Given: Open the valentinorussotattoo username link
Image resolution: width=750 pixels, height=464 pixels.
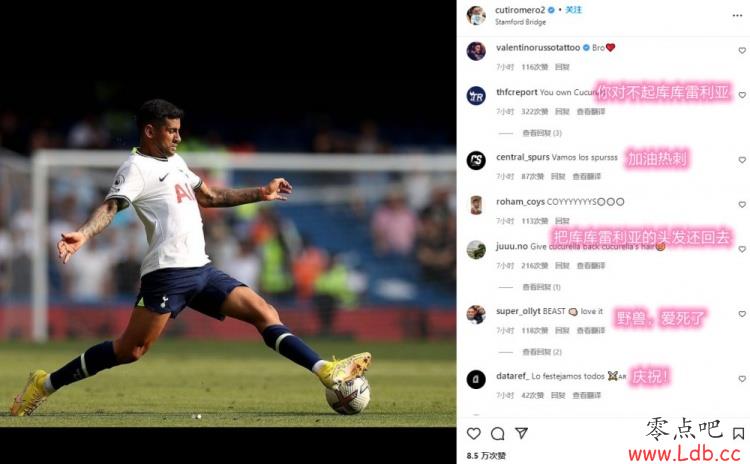Looking at the screenshot, I should pos(538,47).
